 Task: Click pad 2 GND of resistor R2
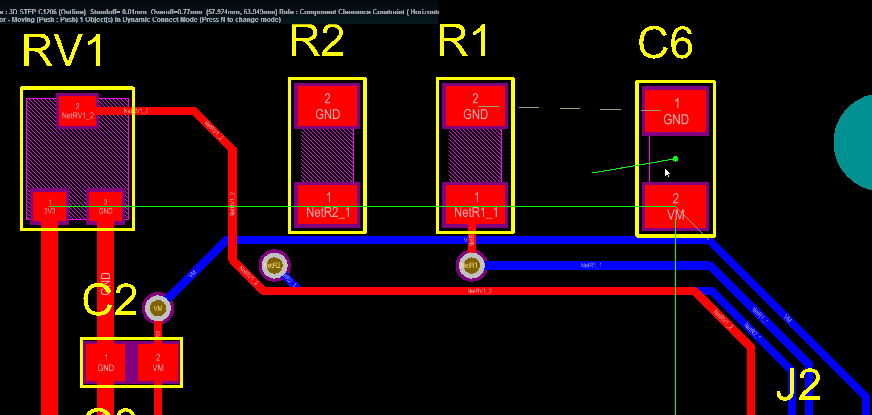[327, 106]
